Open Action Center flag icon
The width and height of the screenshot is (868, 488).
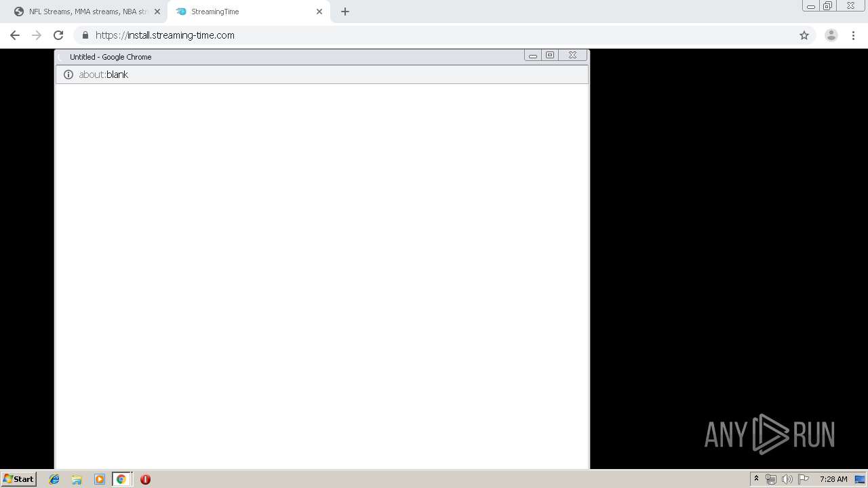(x=804, y=479)
